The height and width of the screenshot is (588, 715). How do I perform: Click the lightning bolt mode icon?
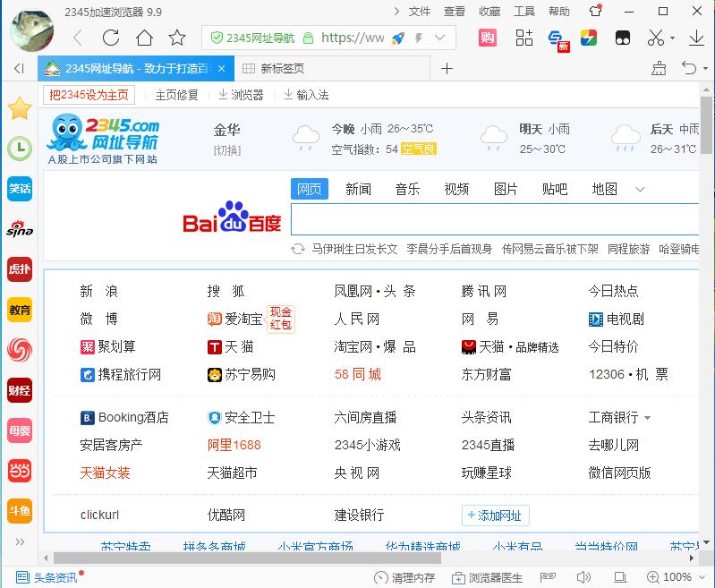click(418, 38)
